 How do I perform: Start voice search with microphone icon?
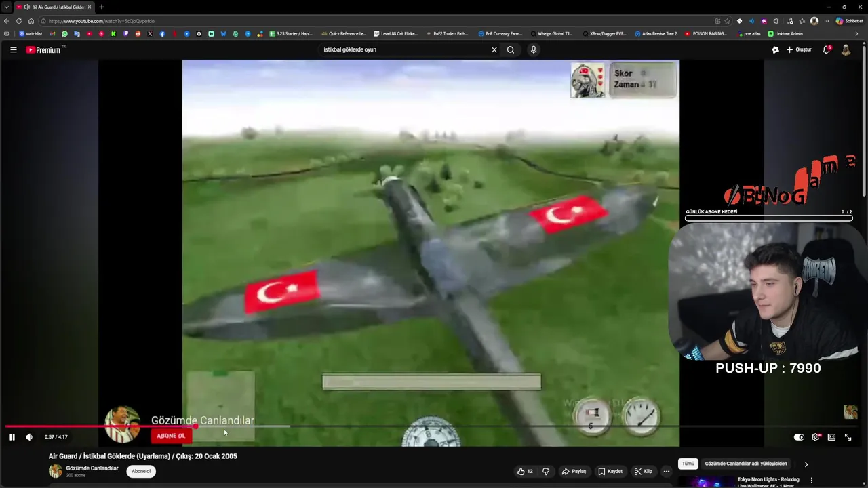[x=534, y=49]
